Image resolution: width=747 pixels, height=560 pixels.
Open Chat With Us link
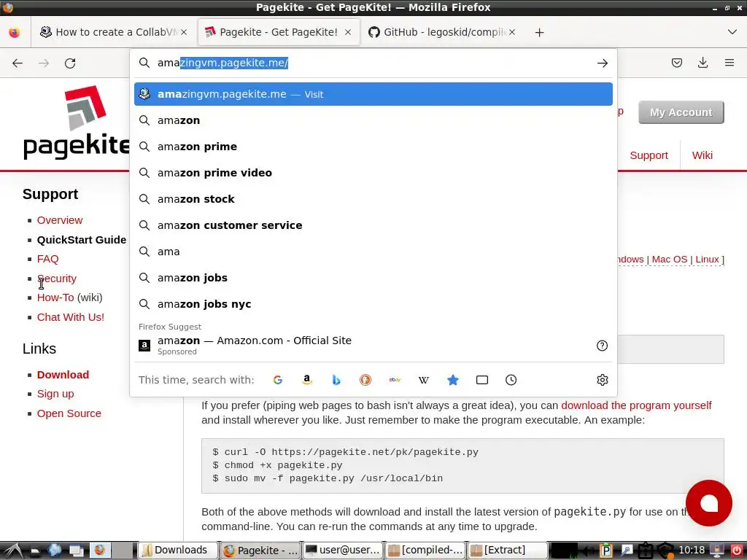click(x=71, y=316)
